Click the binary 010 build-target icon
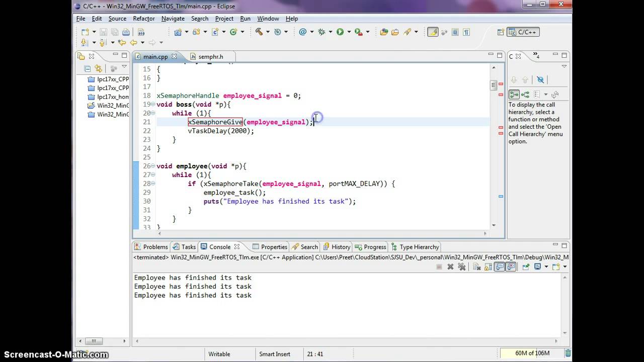The image size is (644, 362). point(141,32)
